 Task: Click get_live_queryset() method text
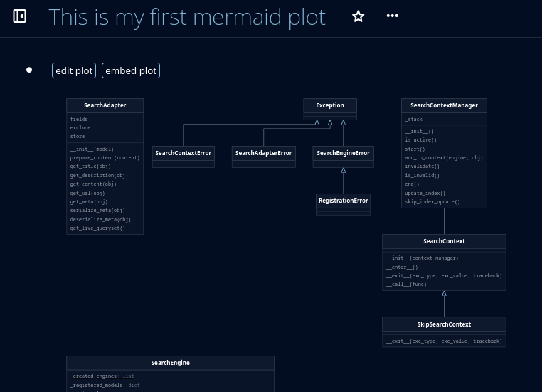pos(97,228)
